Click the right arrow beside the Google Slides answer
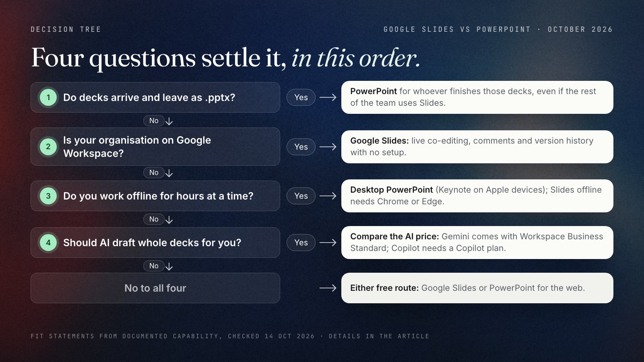 (x=328, y=147)
